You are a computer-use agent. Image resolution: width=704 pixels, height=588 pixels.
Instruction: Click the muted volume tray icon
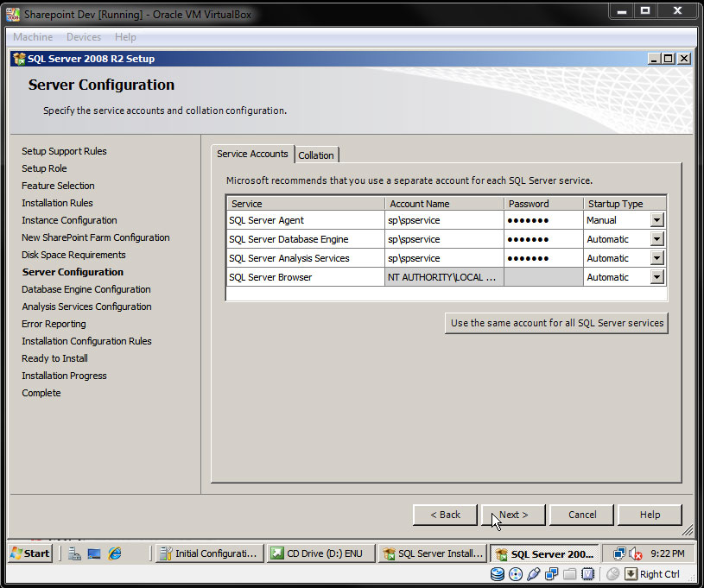[x=635, y=553]
